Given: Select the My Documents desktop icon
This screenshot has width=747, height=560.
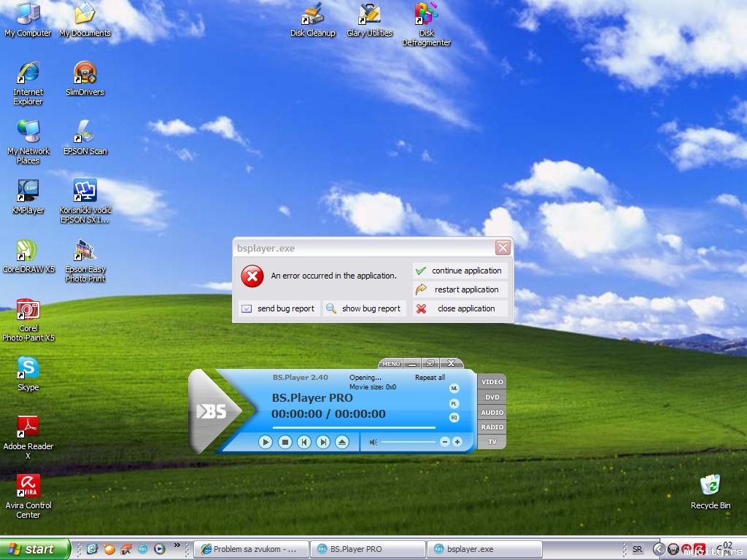Looking at the screenshot, I should [85, 20].
